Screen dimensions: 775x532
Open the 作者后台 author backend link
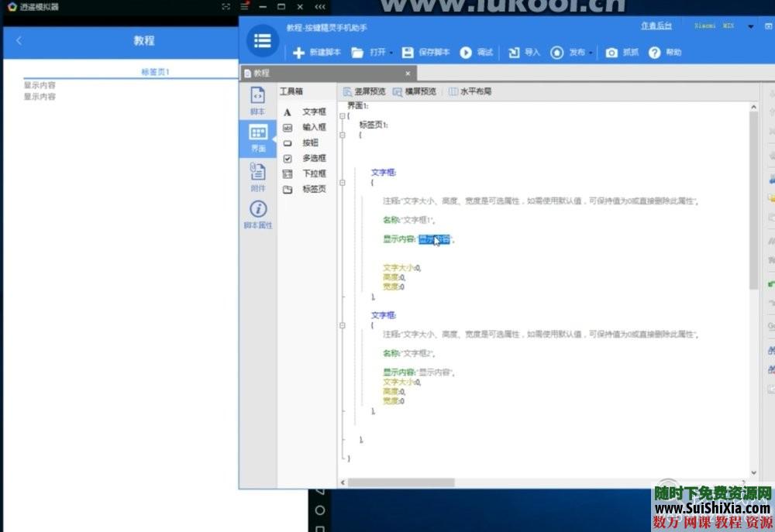656,26
